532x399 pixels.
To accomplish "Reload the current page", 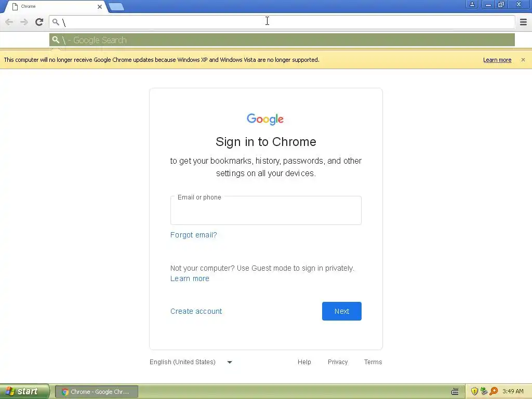I will click(x=39, y=22).
